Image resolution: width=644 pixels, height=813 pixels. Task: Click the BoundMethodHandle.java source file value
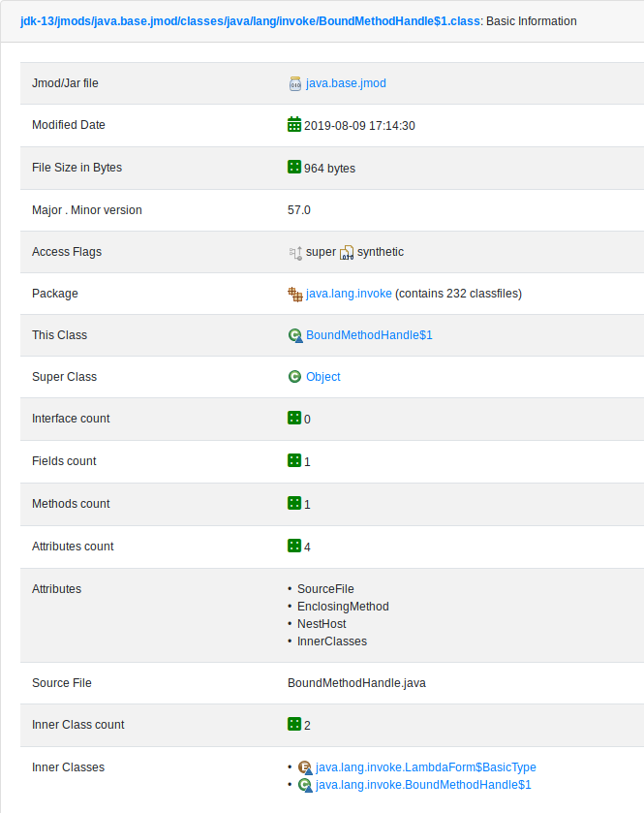tap(356, 683)
